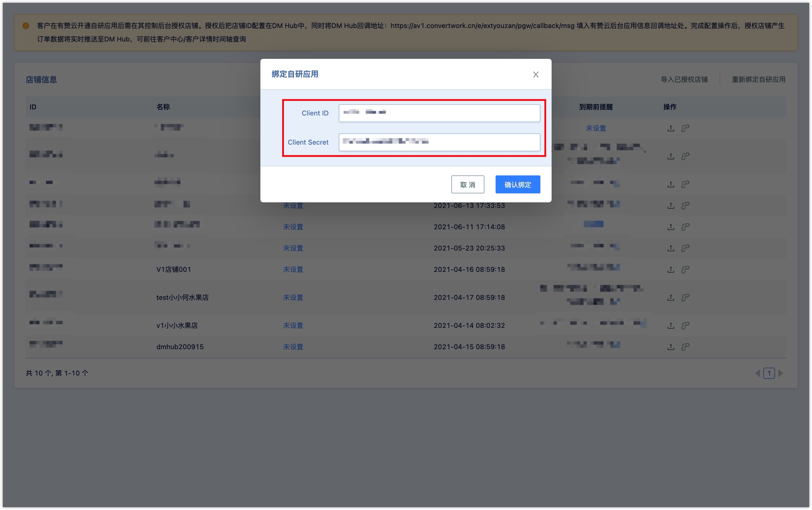Viewport: 812px width, 510px height.
Task: Click link icon in first table row
Action: tap(685, 128)
